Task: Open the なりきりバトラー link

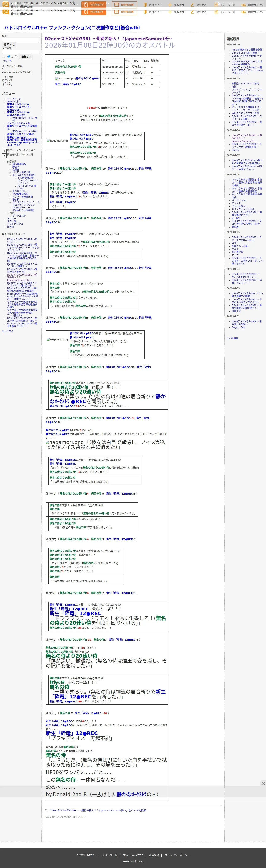Action: coord(21,191)
